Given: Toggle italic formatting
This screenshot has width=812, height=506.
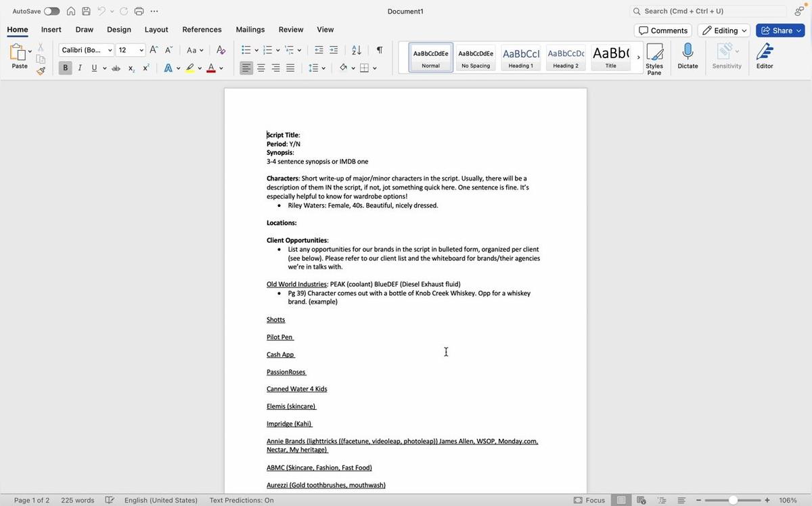Looking at the screenshot, I should pos(80,68).
